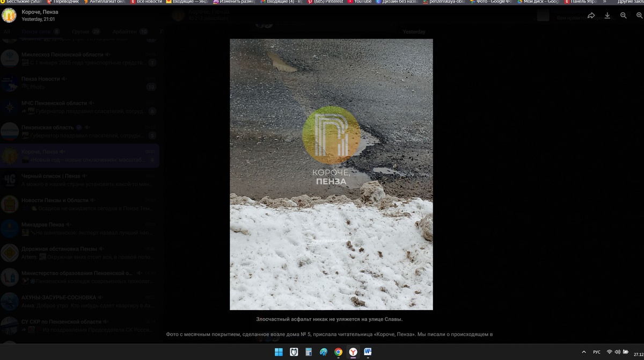Click the Yesterday, 21:01 timestamp
Screen dimensions: 644x360
coord(38,19)
